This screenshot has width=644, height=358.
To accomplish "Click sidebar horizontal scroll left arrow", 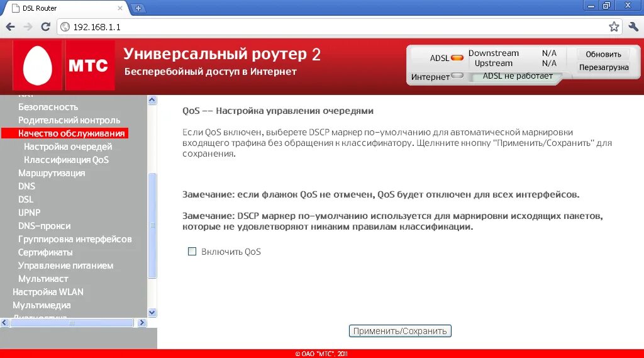I will coord(4,323).
